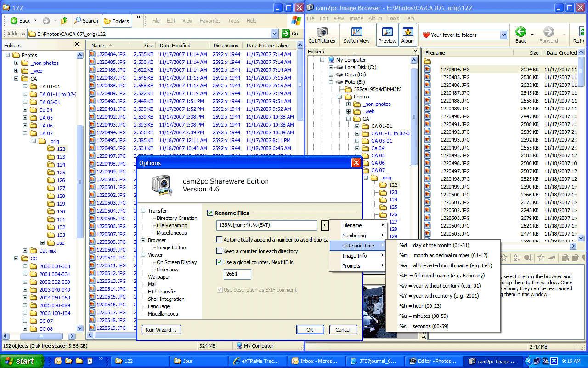Click A-Z sort icon in album toolbar
This screenshot has width=588, height=368.
tap(517, 258)
